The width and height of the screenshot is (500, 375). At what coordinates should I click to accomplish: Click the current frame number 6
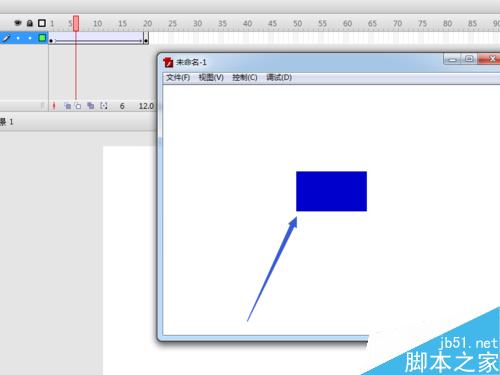pyautogui.click(x=122, y=106)
